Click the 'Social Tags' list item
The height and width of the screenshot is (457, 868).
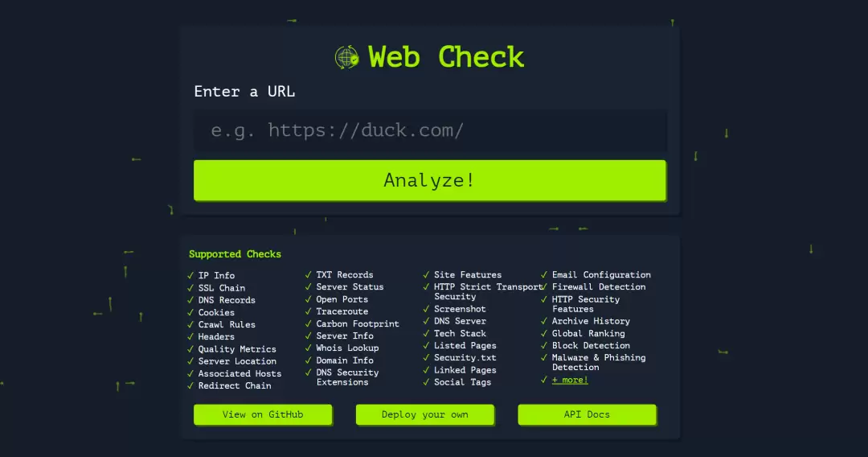point(462,382)
